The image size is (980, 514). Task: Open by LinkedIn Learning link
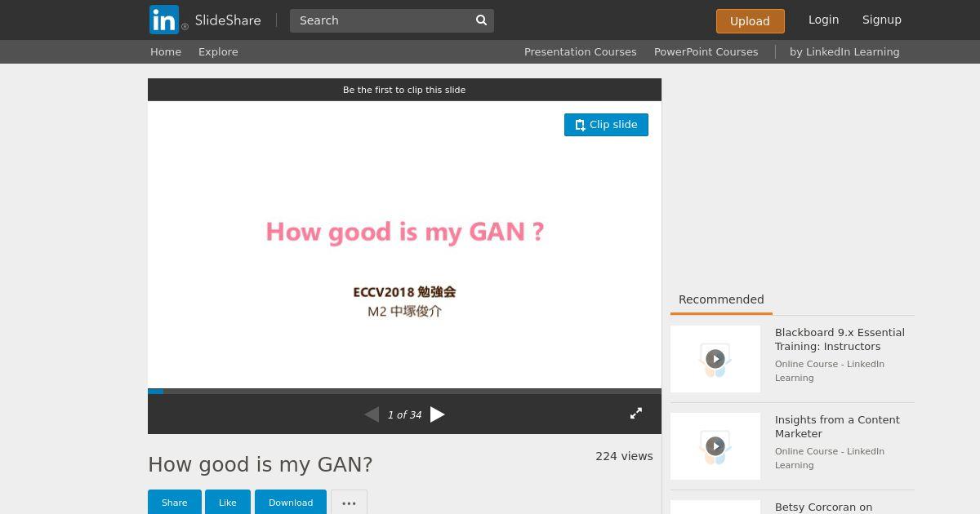[844, 51]
